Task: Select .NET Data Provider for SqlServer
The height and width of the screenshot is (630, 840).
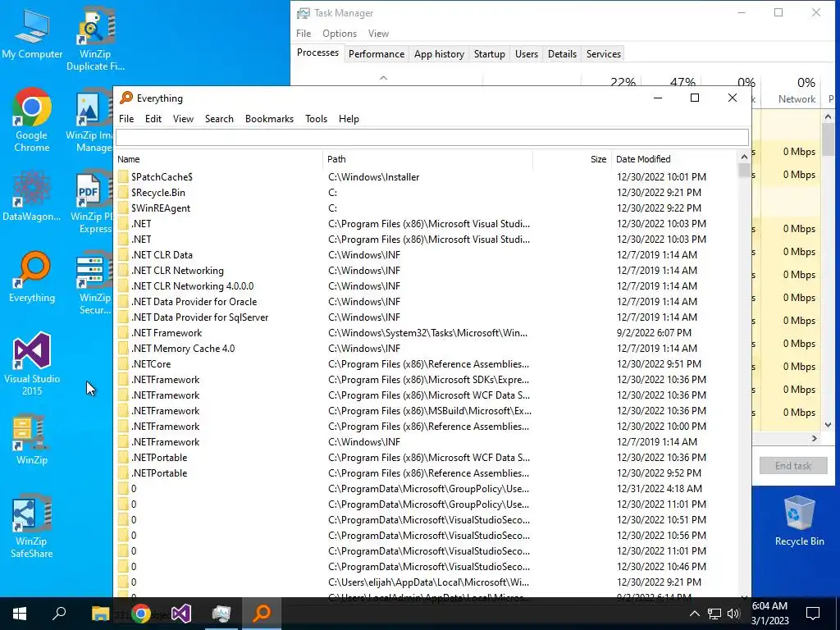Action: (426, 317)
